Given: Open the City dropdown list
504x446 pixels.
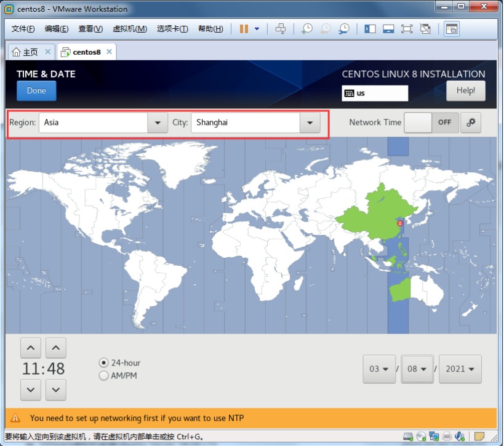Looking at the screenshot, I should point(310,122).
